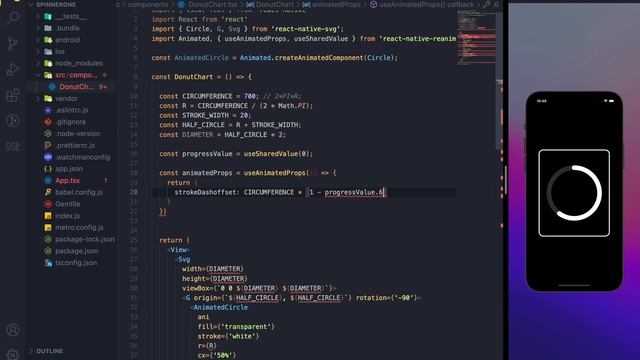Click line number 20 in gutter

point(134,192)
